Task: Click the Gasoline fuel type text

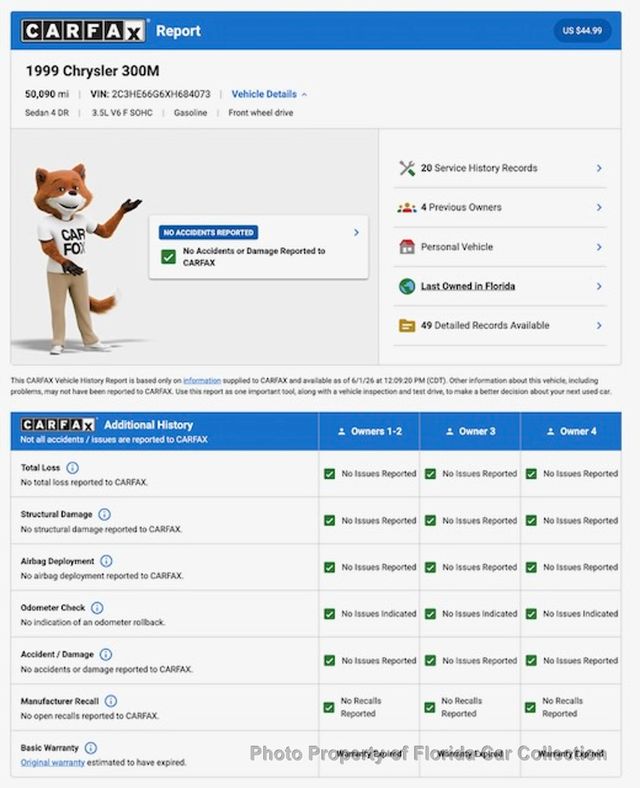Action: [x=190, y=113]
